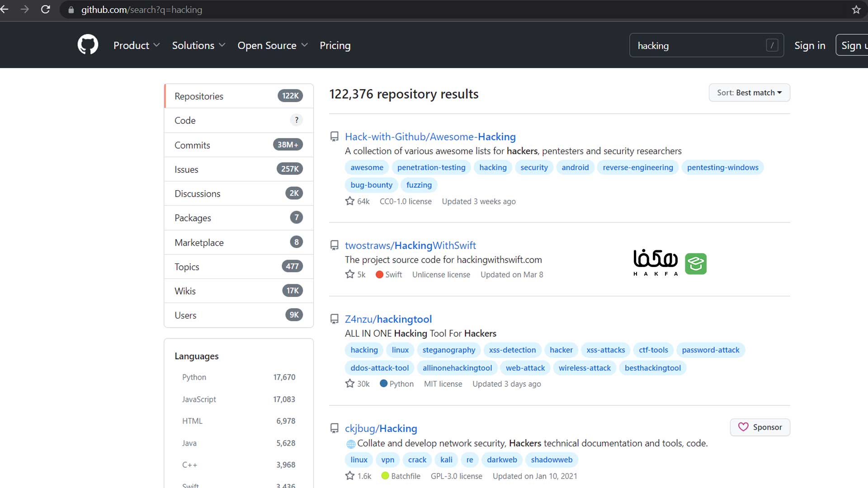
Task: Click the slash shortcut icon in search box
Action: 772,45
